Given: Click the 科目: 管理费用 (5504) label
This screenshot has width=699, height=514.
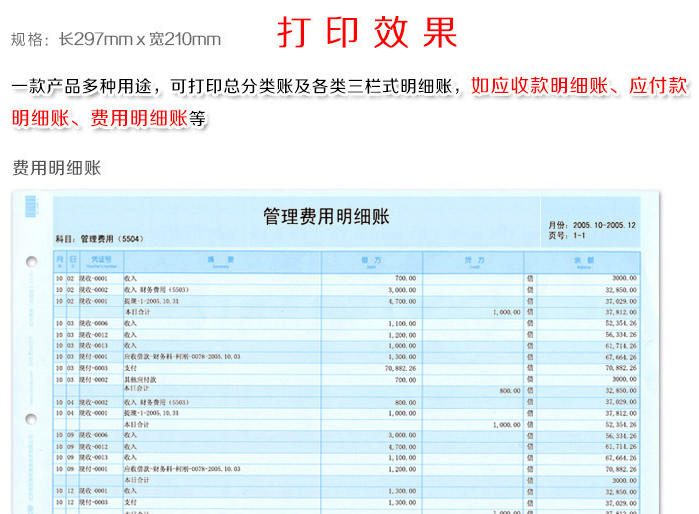Looking at the screenshot, I should (x=100, y=240).
